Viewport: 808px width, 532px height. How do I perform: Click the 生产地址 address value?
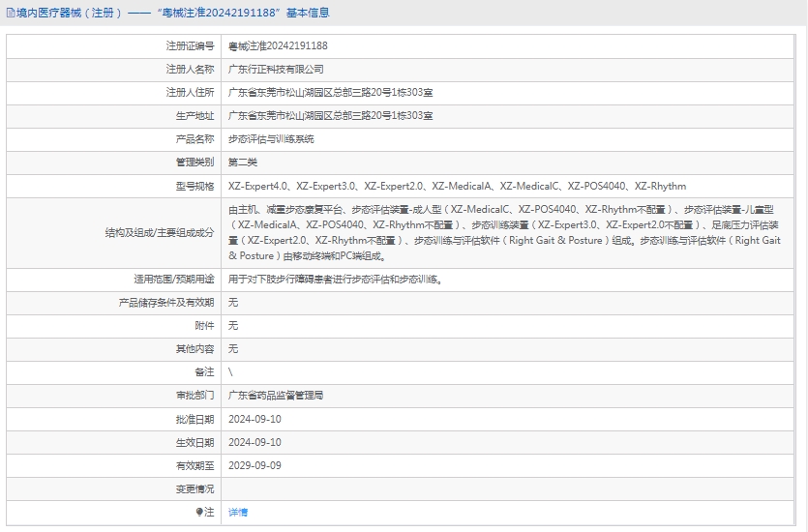pos(330,115)
